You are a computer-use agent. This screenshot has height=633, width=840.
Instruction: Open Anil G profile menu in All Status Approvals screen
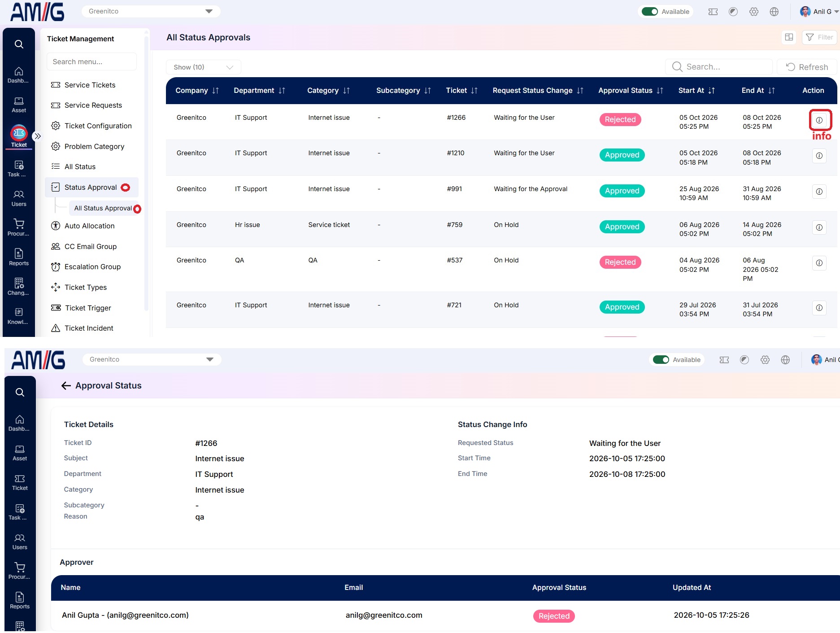[x=819, y=12]
